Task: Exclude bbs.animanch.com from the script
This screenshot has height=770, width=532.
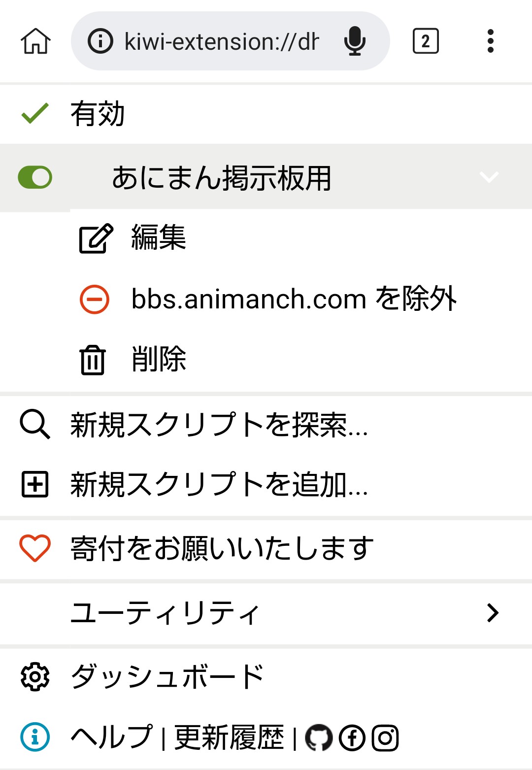Action: pos(294,299)
